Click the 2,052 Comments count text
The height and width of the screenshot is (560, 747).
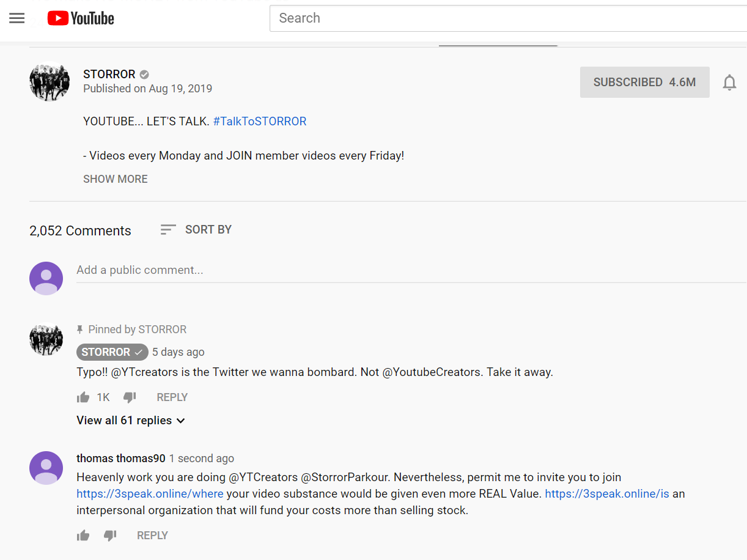pyautogui.click(x=80, y=231)
